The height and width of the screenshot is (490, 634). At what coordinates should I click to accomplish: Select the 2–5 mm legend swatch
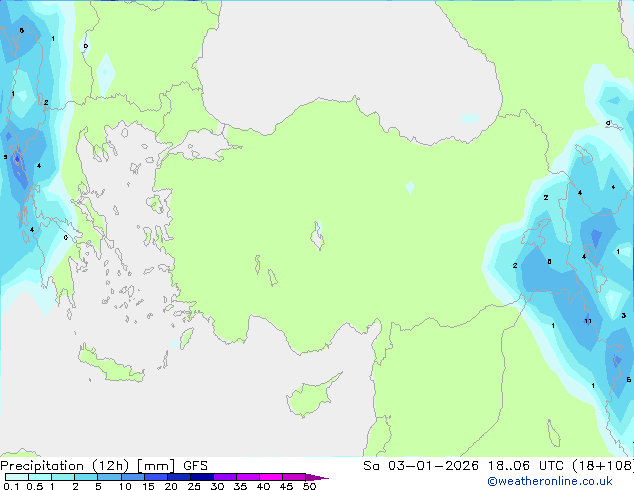tap(86, 477)
